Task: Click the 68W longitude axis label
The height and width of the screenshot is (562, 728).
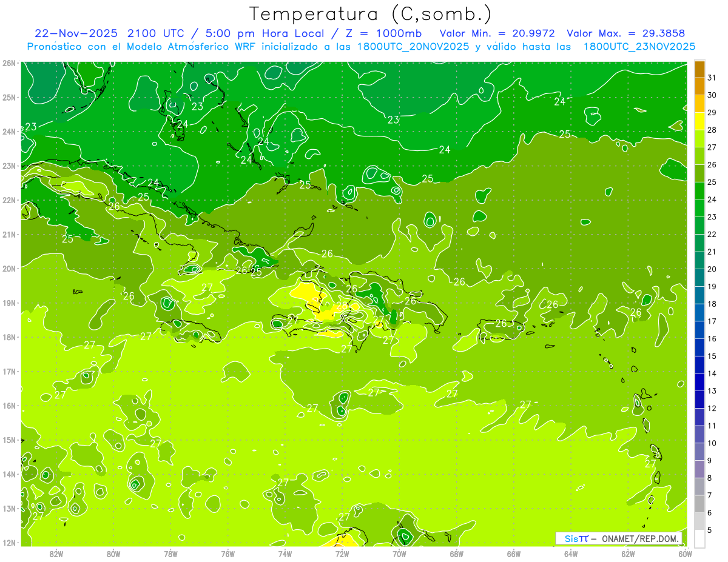Action: coord(456,554)
